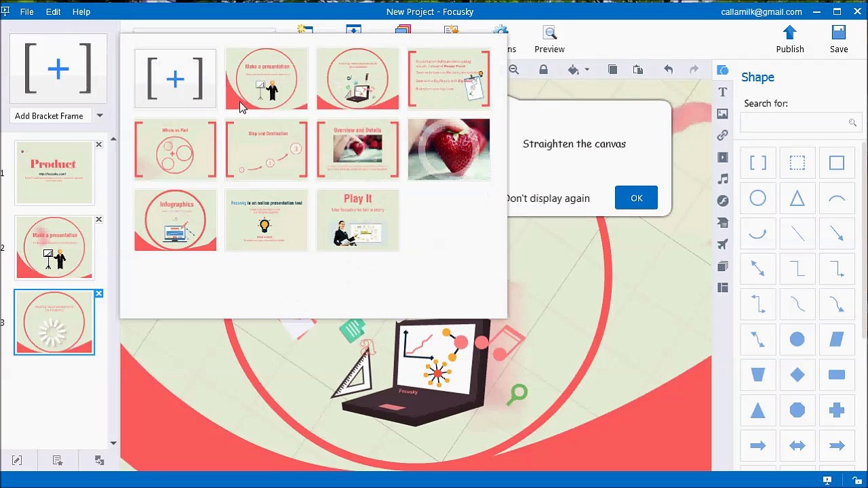Select the Image tool in sidebar
The image size is (868, 488).
click(723, 113)
